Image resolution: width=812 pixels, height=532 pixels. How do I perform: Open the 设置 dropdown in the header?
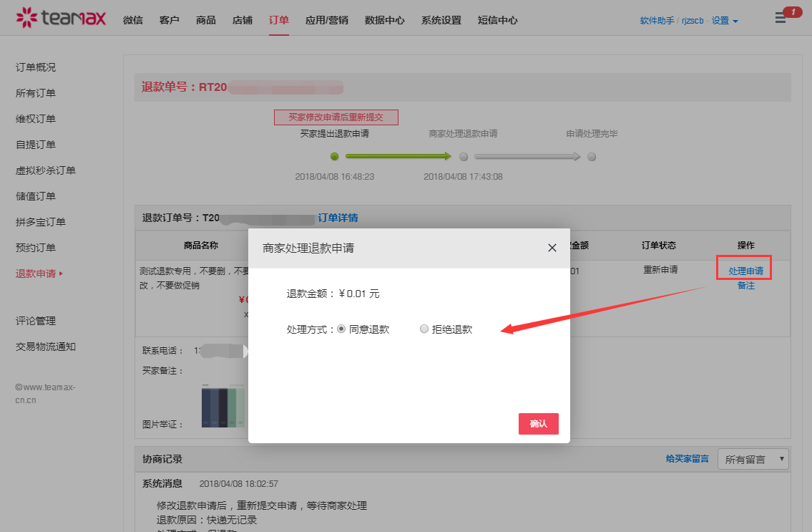coord(725,21)
